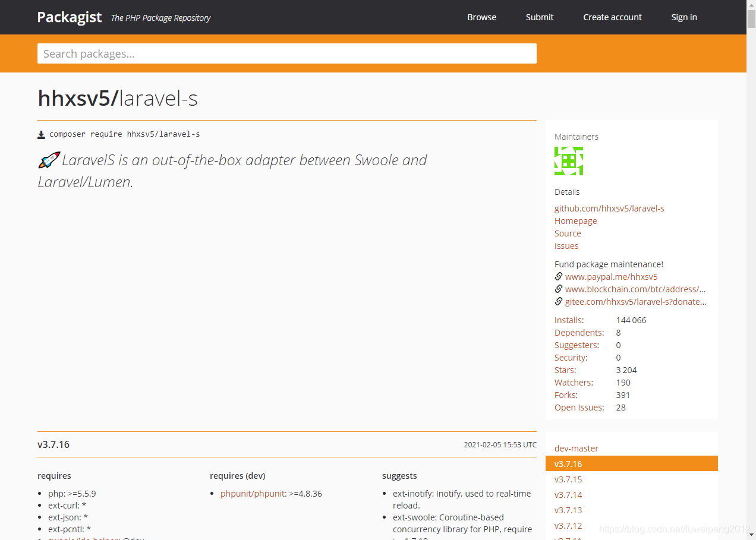Open the Source link
This screenshot has height=540, width=756.
[x=568, y=233]
